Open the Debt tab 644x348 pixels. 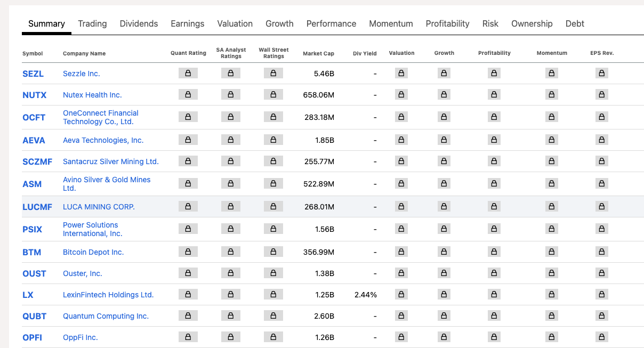pos(575,23)
